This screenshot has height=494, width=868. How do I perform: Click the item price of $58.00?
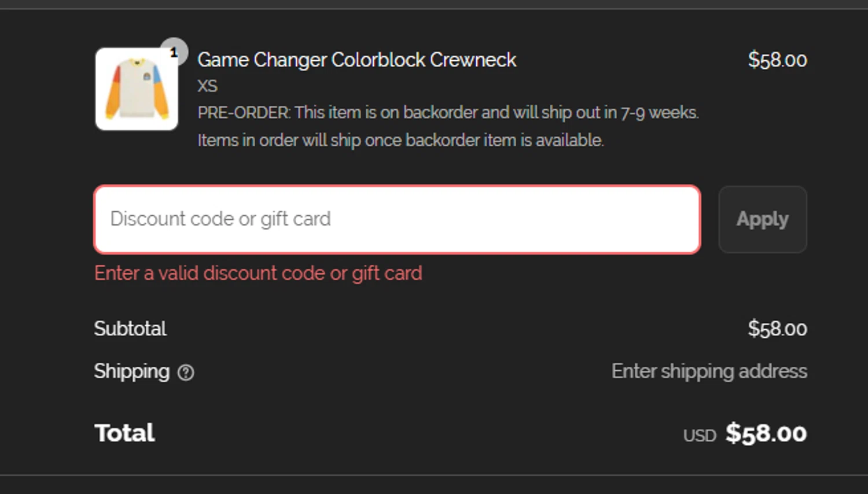(x=777, y=60)
